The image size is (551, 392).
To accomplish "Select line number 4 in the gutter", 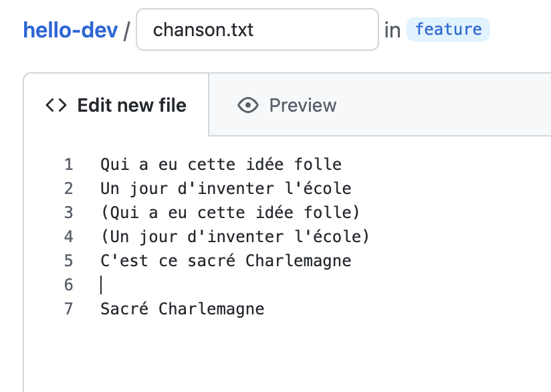I will 68,237.
